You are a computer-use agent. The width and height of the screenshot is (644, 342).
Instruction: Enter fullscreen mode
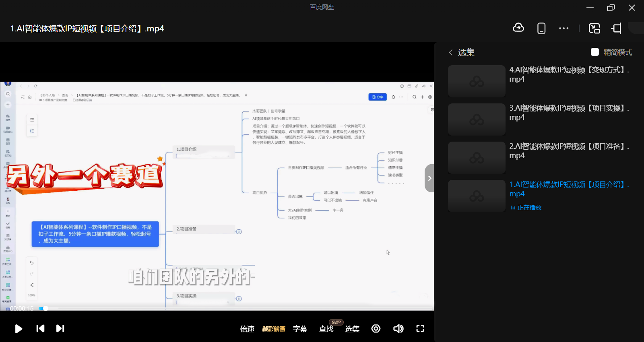tap(420, 329)
